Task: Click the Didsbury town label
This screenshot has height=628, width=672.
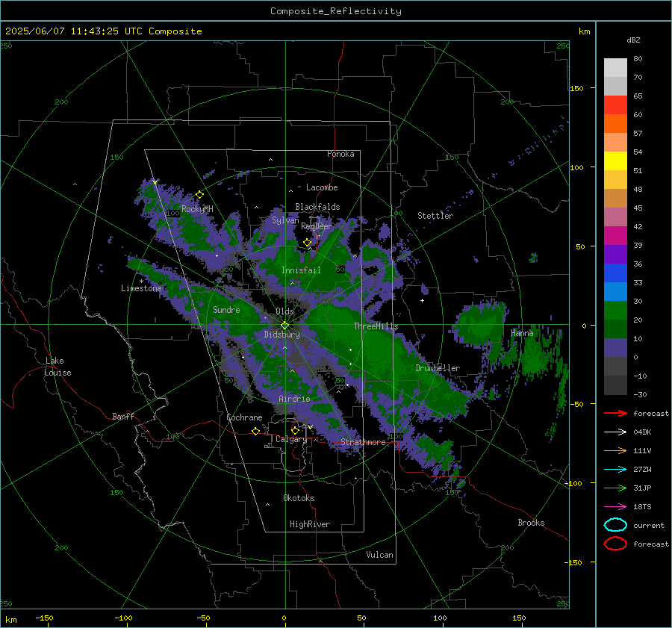Action: pyautogui.click(x=281, y=335)
